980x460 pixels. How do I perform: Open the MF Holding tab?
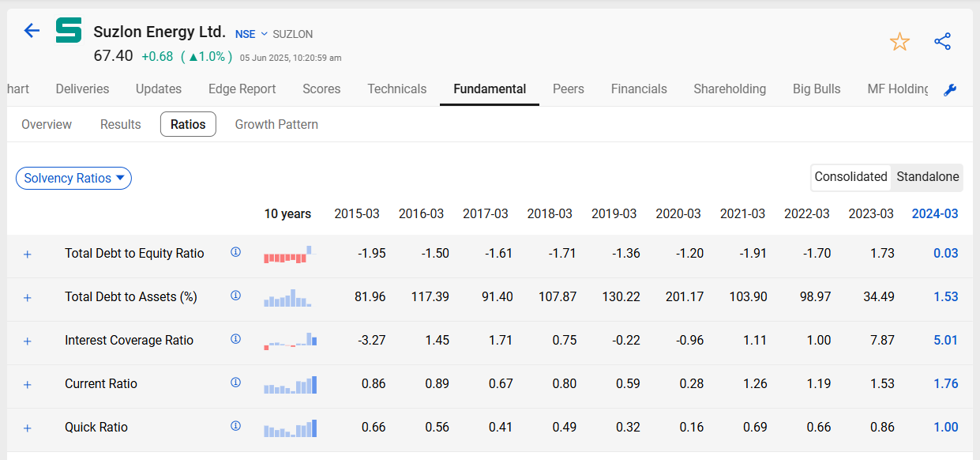(898, 89)
